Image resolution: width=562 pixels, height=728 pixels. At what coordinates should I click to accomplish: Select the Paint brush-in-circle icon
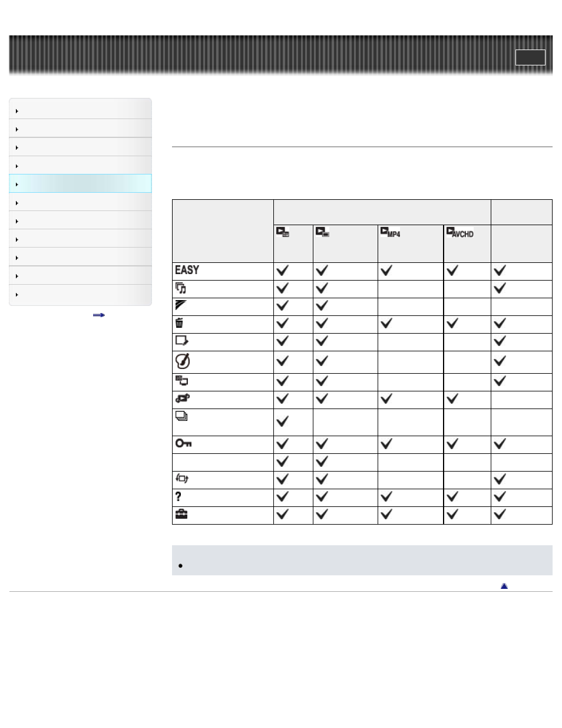pos(183,361)
